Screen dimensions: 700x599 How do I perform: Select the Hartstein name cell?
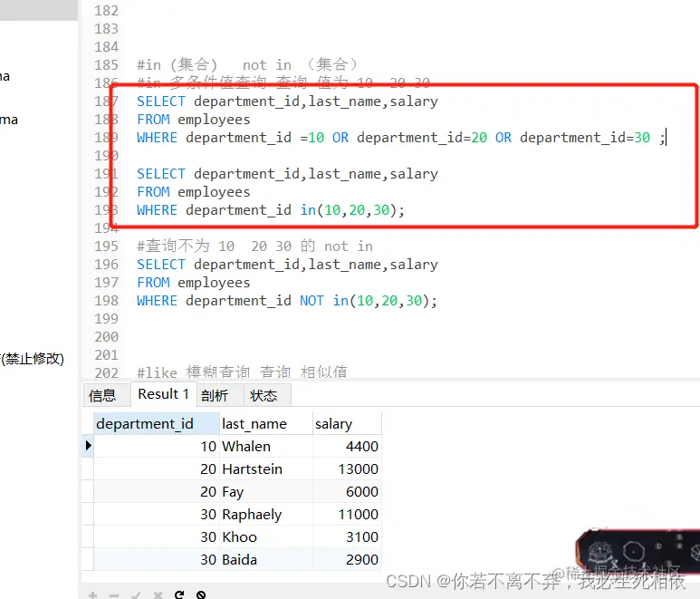(x=266, y=469)
